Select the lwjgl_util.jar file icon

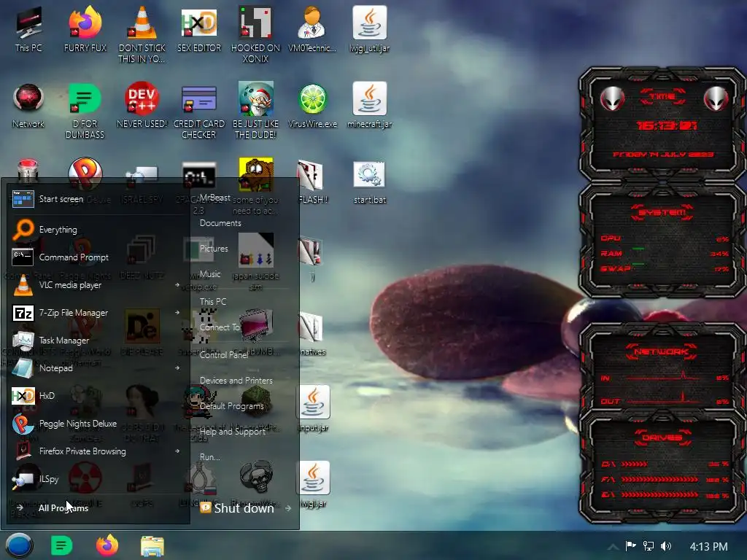tap(370, 29)
